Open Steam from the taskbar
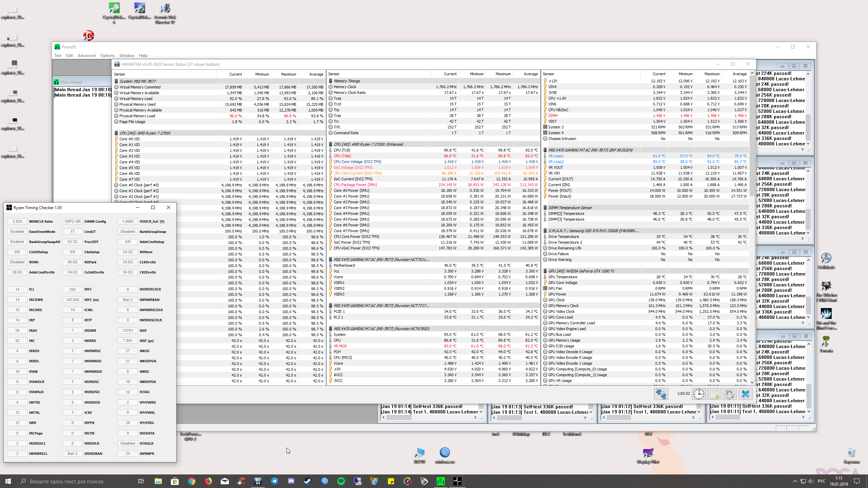Image resolution: width=868 pixels, height=488 pixels. 308,481
